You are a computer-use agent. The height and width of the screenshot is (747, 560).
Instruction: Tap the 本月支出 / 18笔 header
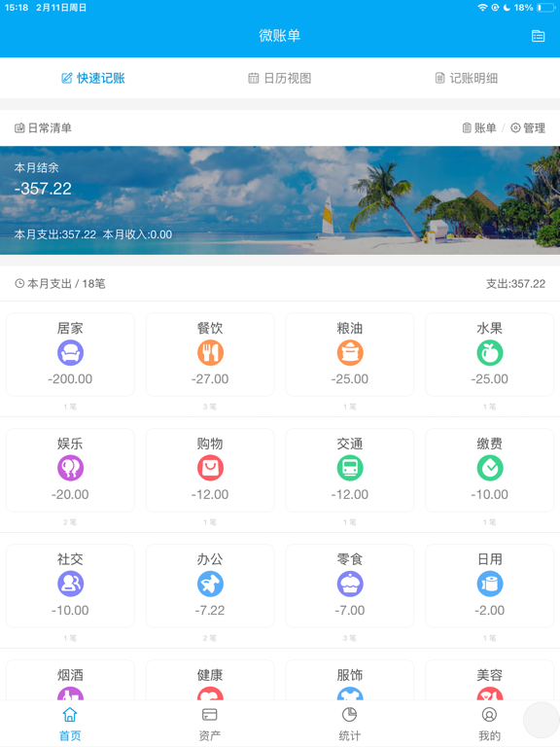pyautogui.click(x=60, y=283)
